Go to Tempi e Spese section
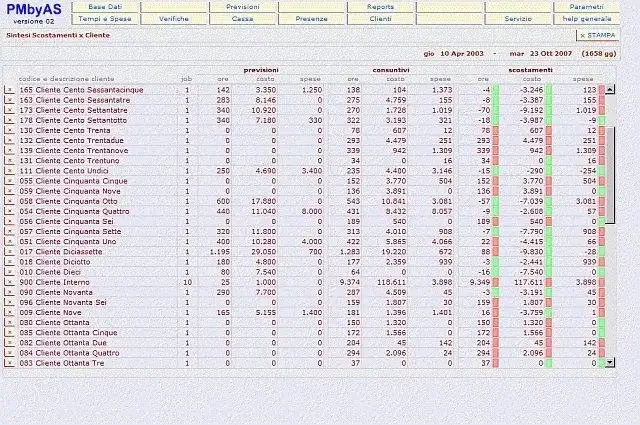The height and width of the screenshot is (425, 640). [105, 19]
